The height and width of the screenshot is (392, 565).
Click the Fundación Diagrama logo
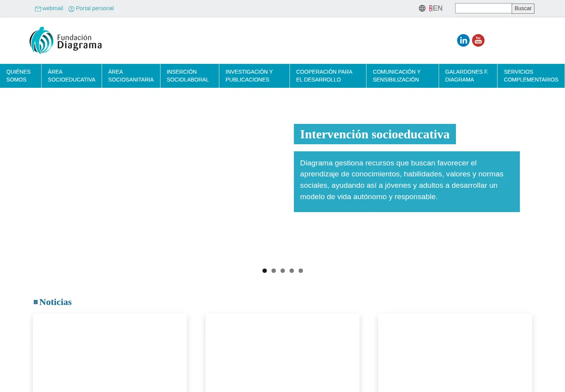click(66, 40)
